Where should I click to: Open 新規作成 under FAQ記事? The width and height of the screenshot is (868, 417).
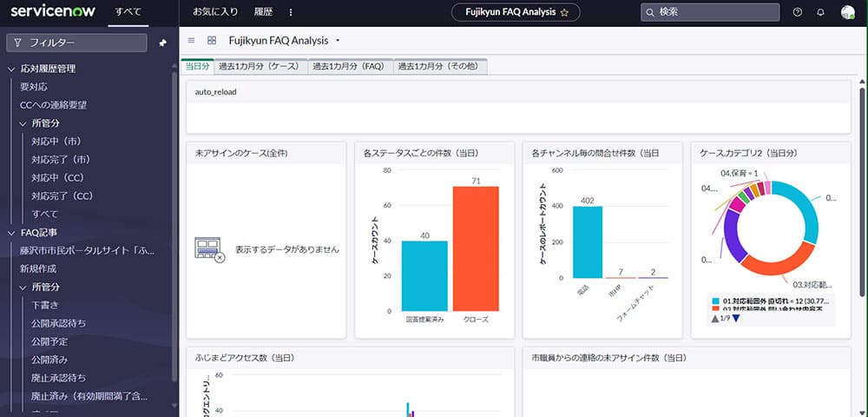38,268
